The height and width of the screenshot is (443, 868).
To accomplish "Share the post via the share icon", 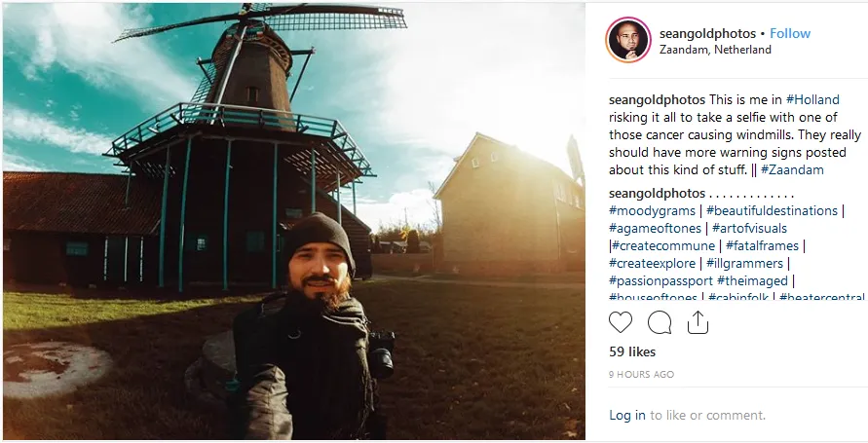I will tap(698, 322).
